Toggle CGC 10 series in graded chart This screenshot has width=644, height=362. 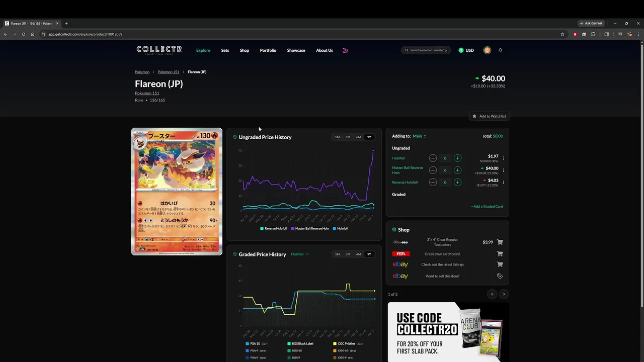(x=345, y=350)
